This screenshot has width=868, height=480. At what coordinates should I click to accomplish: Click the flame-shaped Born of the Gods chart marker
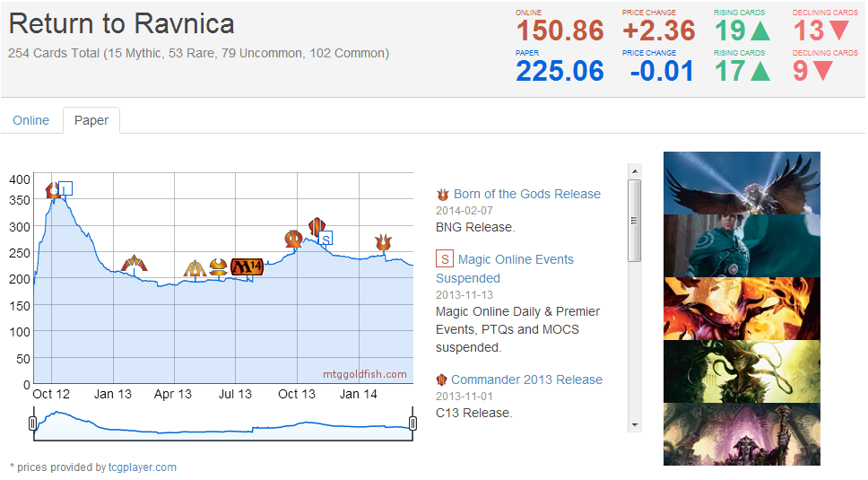coord(384,242)
